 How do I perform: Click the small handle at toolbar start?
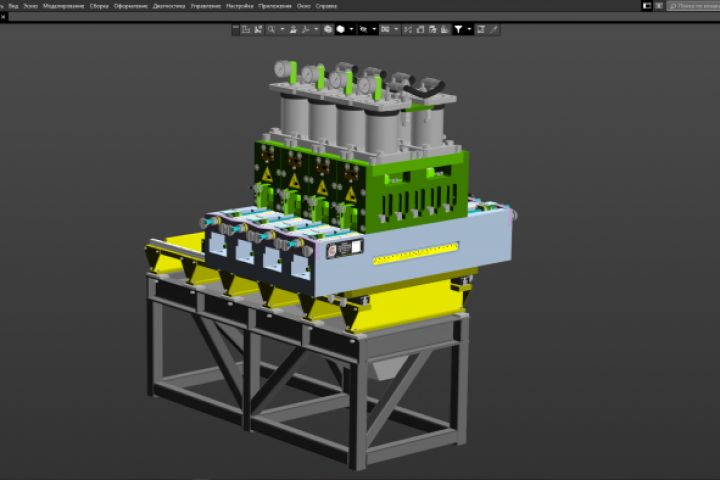click(x=236, y=29)
